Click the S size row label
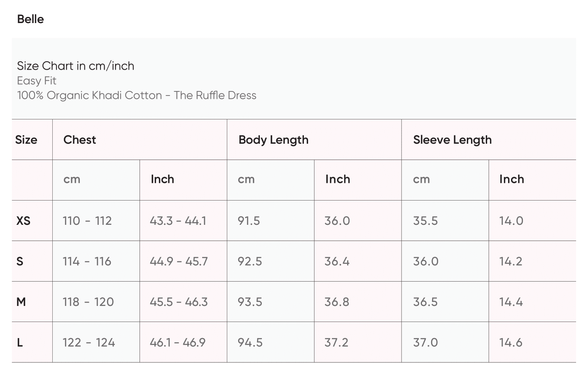588x378 pixels. click(x=20, y=261)
